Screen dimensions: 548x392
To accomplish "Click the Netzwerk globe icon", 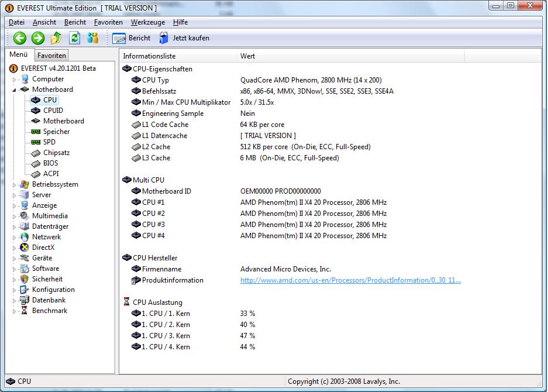I will [25, 237].
